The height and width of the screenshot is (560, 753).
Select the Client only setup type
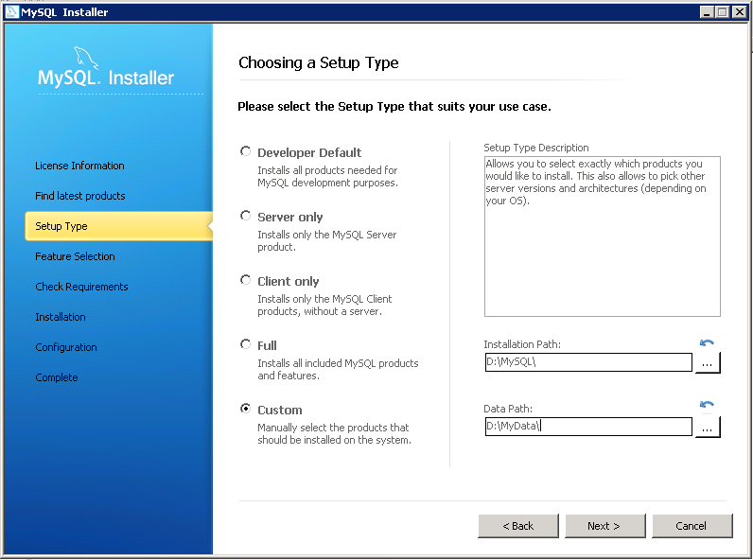(245, 281)
